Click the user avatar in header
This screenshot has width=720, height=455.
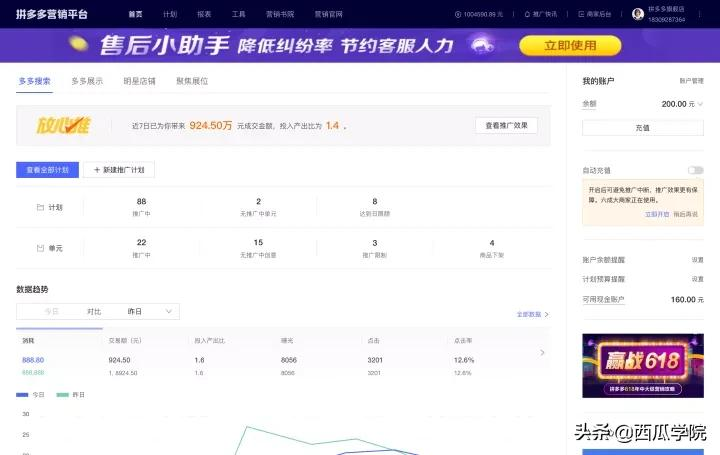(x=638, y=14)
